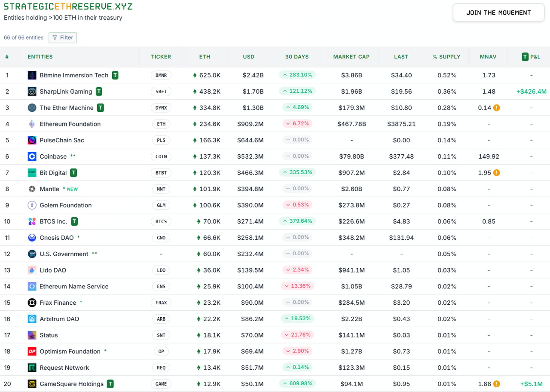The width and height of the screenshot is (550, 392).
Task: Open the Lido DAO entity row
Action: click(53, 270)
